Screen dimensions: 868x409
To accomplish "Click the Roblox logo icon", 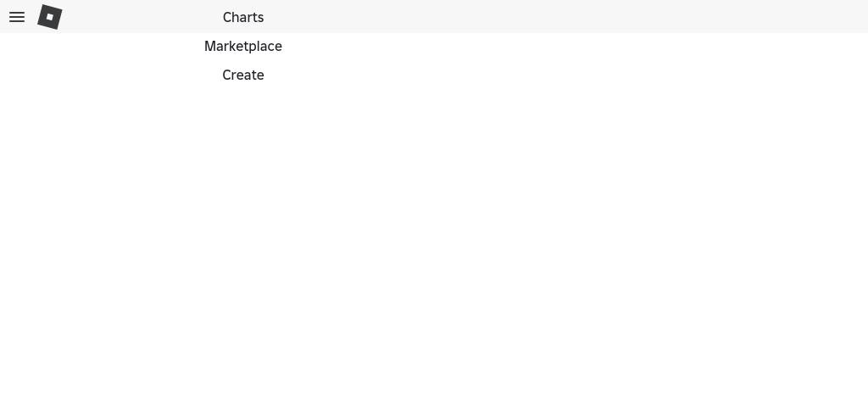I will 50,17.
